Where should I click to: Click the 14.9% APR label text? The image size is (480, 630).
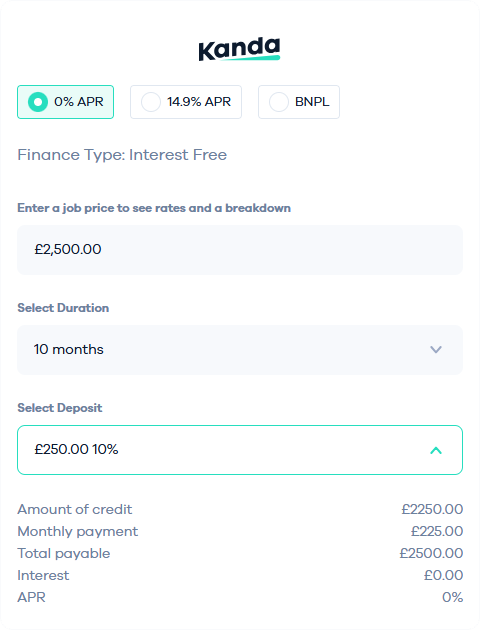tap(199, 102)
